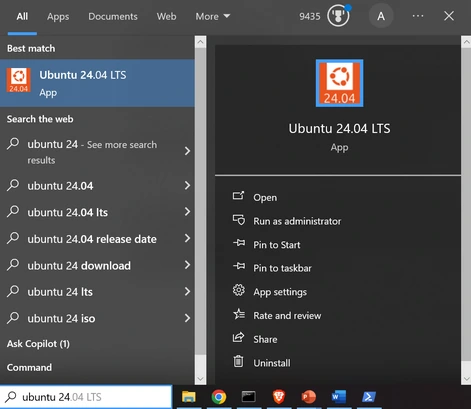Open PowerShell from the taskbar
The image size is (471, 409).
[x=369, y=397]
